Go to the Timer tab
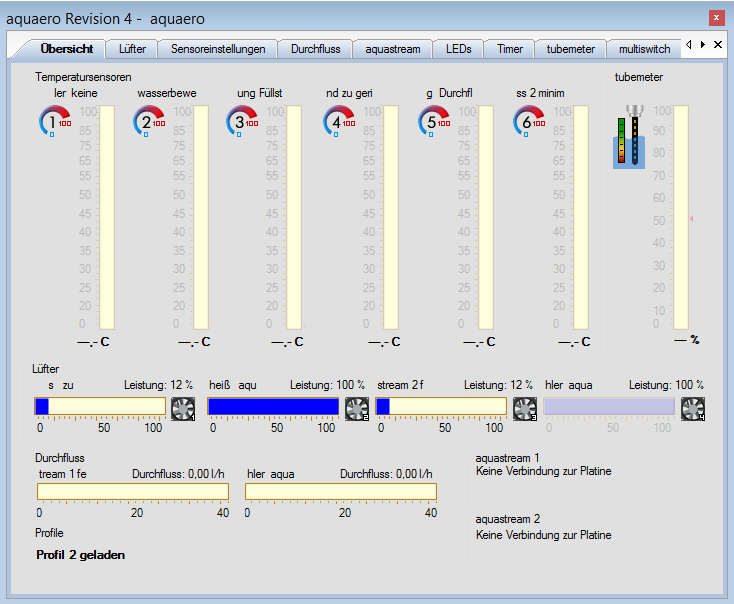The height and width of the screenshot is (604, 734). (510, 48)
